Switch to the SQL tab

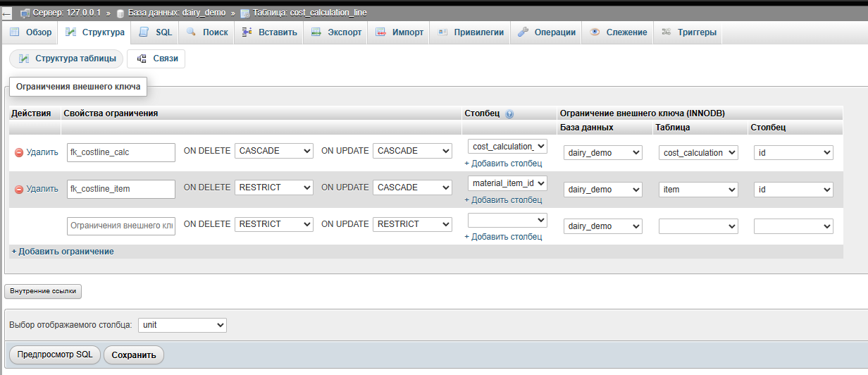[156, 32]
